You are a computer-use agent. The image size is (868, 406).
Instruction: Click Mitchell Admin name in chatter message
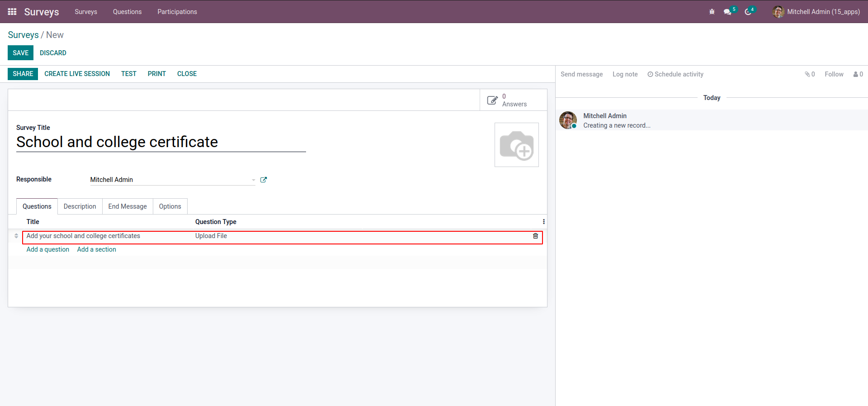604,116
